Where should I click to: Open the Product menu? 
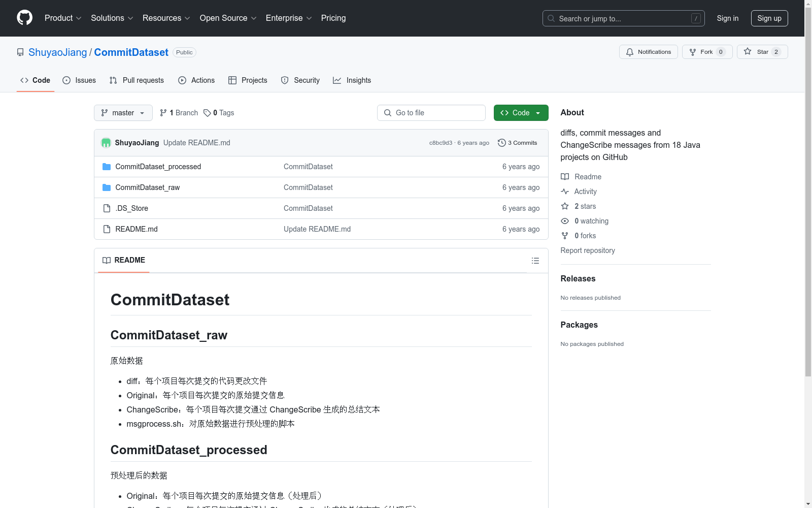tap(63, 18)
